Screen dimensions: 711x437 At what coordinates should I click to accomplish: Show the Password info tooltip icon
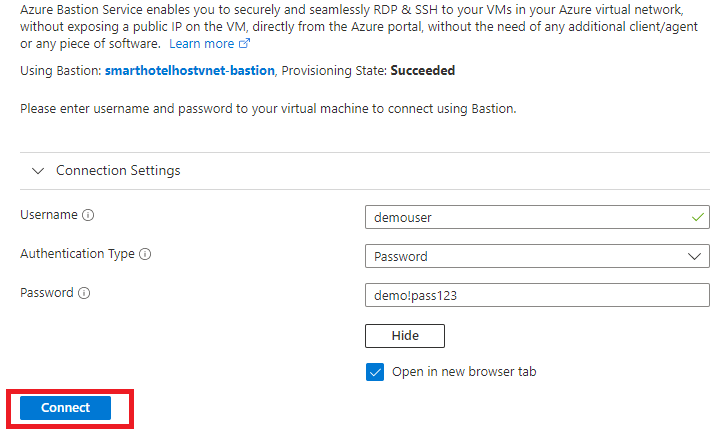pyautogui.click(x=84, y=293)
